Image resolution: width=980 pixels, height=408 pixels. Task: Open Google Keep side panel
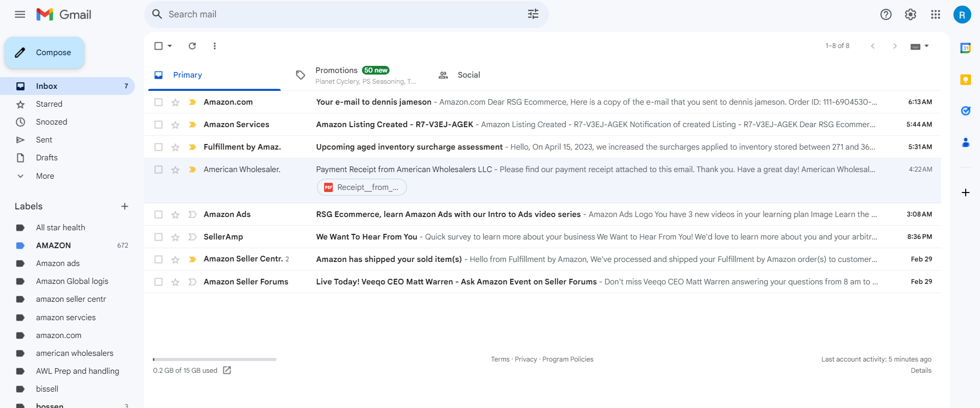pyautogui.click(x=966, y=79)
